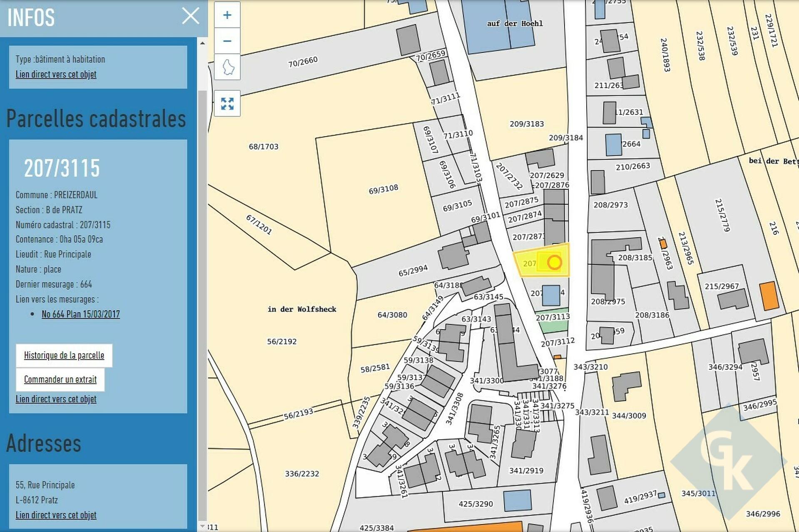The image size is (799, 532).
Task: Toggle fullscreen map mode icon
Action: click(227, 104)
